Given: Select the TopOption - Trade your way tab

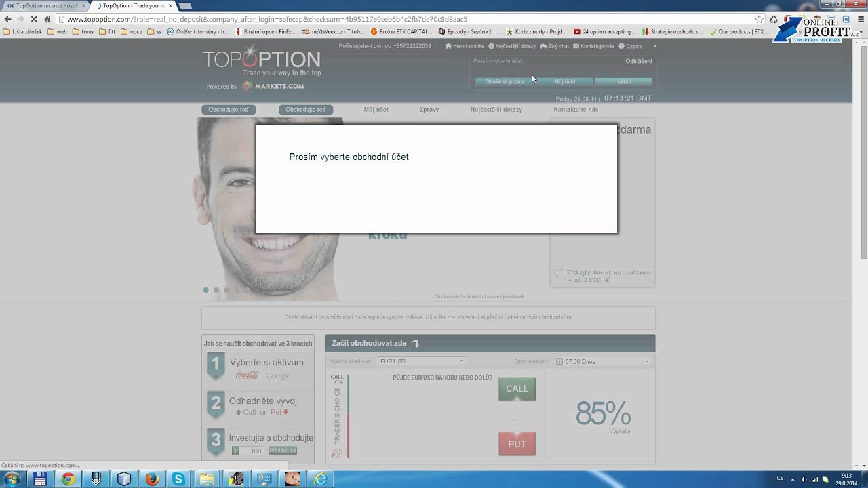Looking at the screenshot, I should [133, 5].
